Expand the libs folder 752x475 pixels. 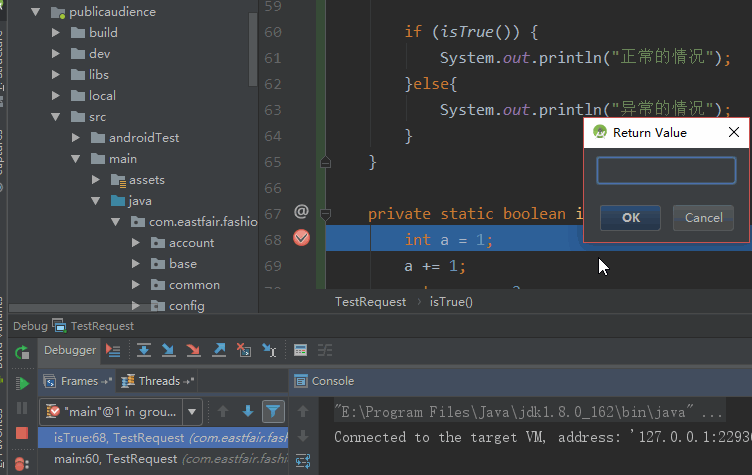[x=56, y=75]
